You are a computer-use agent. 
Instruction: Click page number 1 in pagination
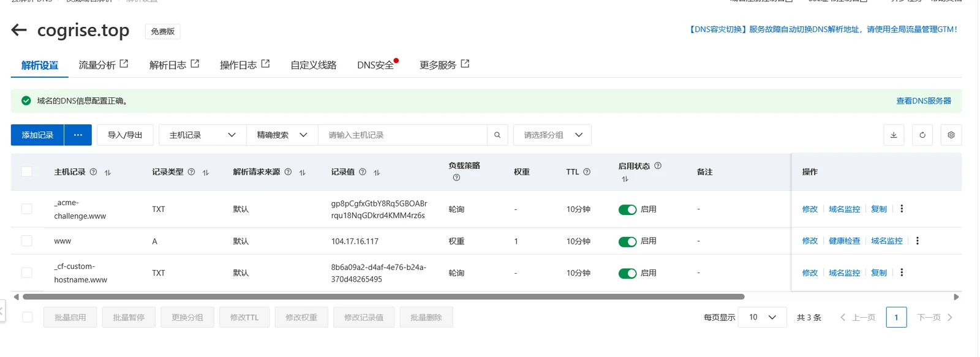click(896, 317)
